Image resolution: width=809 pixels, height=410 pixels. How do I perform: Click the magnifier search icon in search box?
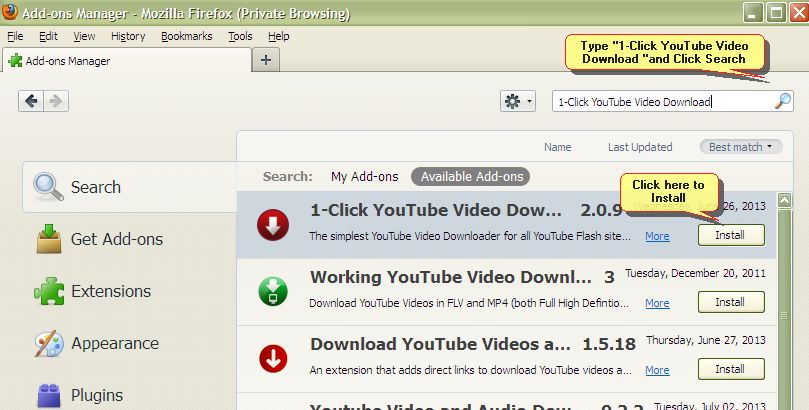[783, 101]
